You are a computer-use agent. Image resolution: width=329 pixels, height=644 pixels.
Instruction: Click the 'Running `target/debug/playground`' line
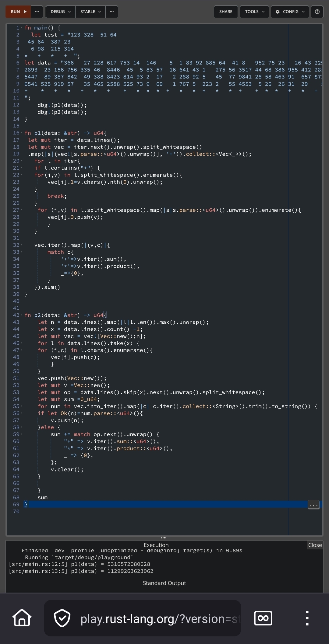click(79, 557)
